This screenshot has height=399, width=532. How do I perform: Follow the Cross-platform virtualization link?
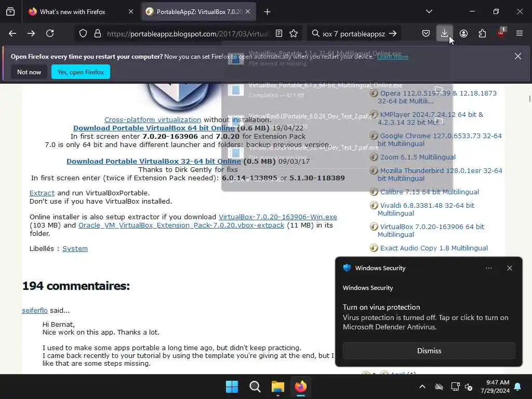[153, 120]
